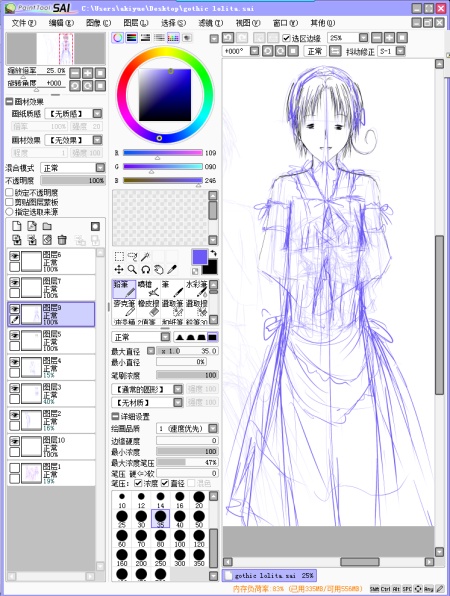Pick brush size 100 preset
The width and height of the screenshot is (450, 596).
(x=180, y=538)
